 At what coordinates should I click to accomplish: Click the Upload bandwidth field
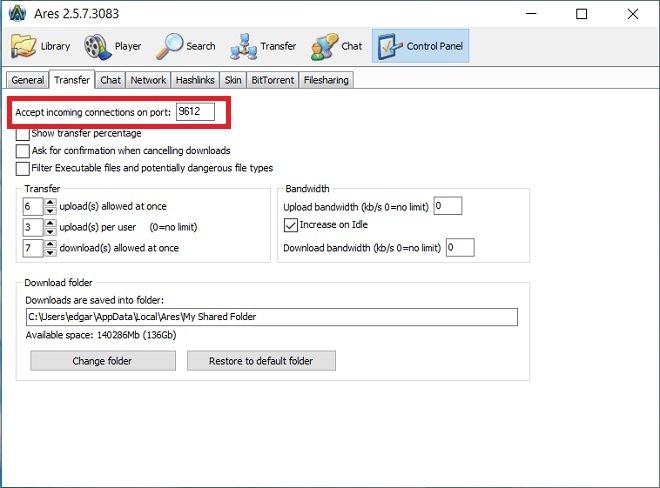pyautogui.click(x=448, y=206)
